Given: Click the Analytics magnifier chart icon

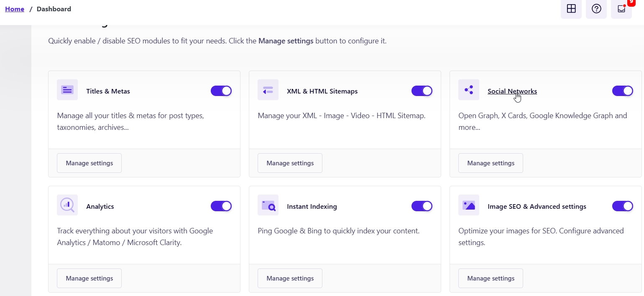Looking at the screenshot, I should point(67,205).
